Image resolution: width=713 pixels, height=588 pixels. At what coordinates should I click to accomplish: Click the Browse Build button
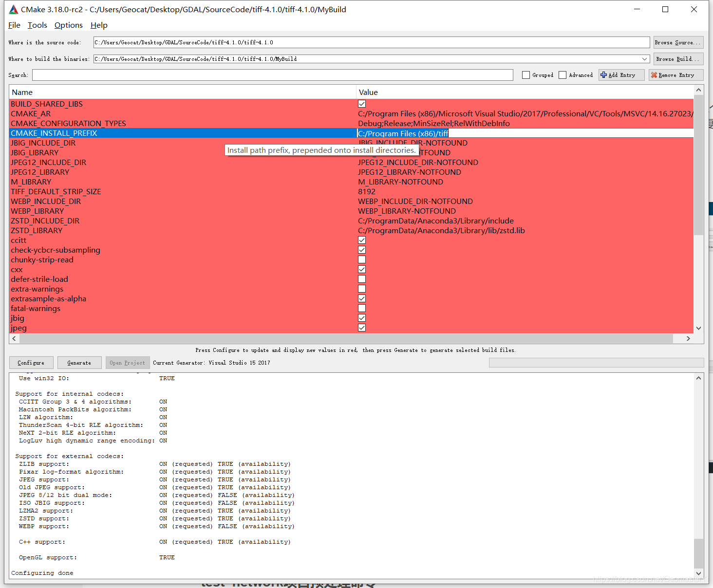point(678,59)
